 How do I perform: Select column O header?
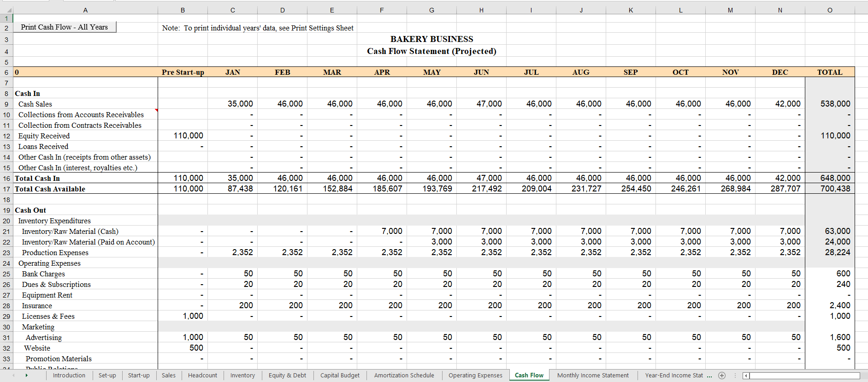[829, 10]
